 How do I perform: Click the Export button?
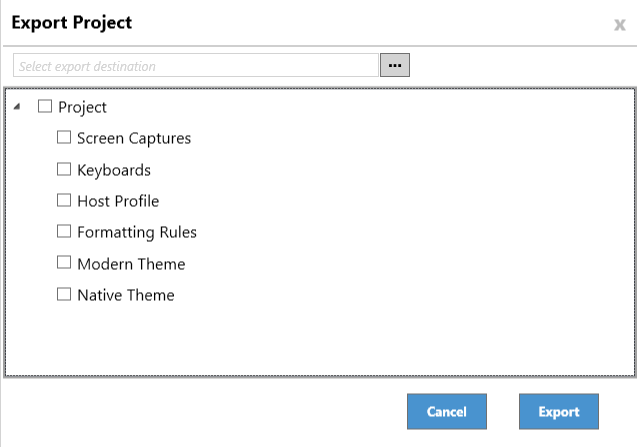click(558, 412)
